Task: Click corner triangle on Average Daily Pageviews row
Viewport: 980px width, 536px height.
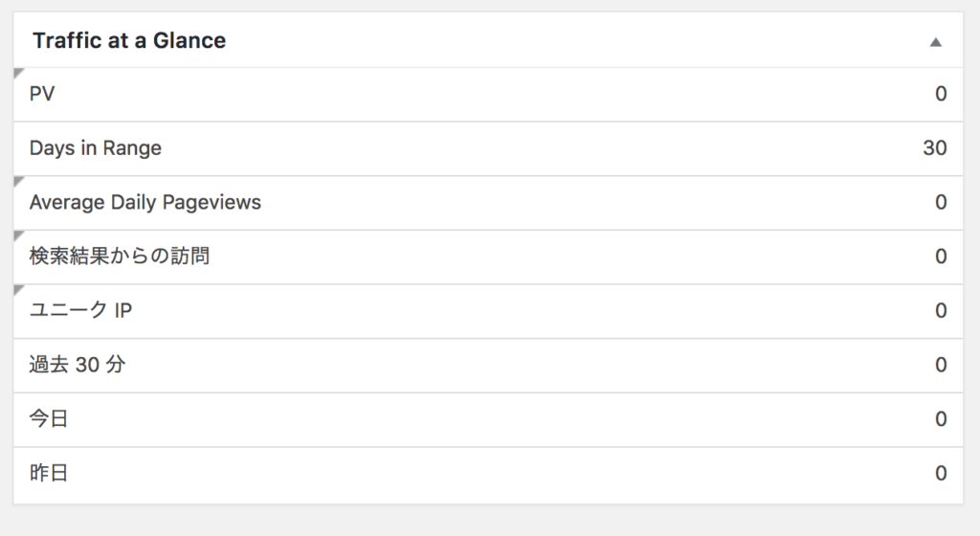Action: [x=18, y=181]
